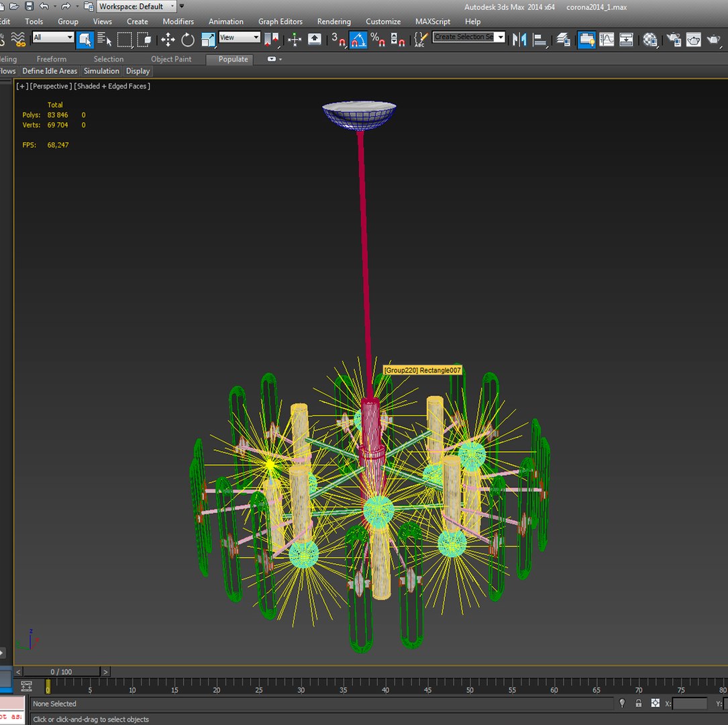Toggle Window/Crossing selection mode

pos(144,40)
